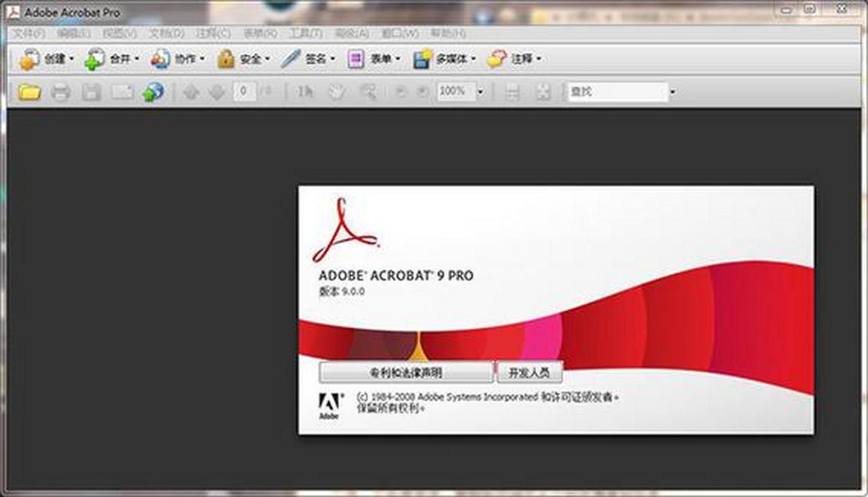Click the Print icon in the toolbar
The height and width of the screenshot is (497, 868).
tap(59, 91)
